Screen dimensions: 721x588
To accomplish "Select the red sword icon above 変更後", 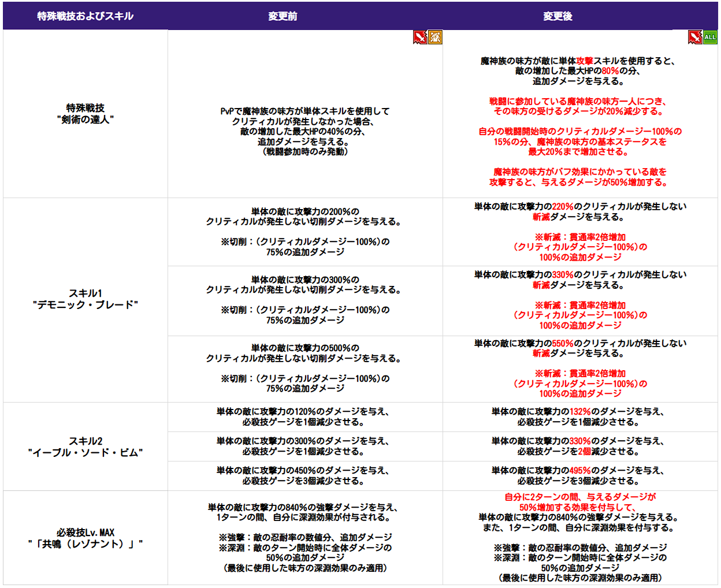I will tap(696, 37).
